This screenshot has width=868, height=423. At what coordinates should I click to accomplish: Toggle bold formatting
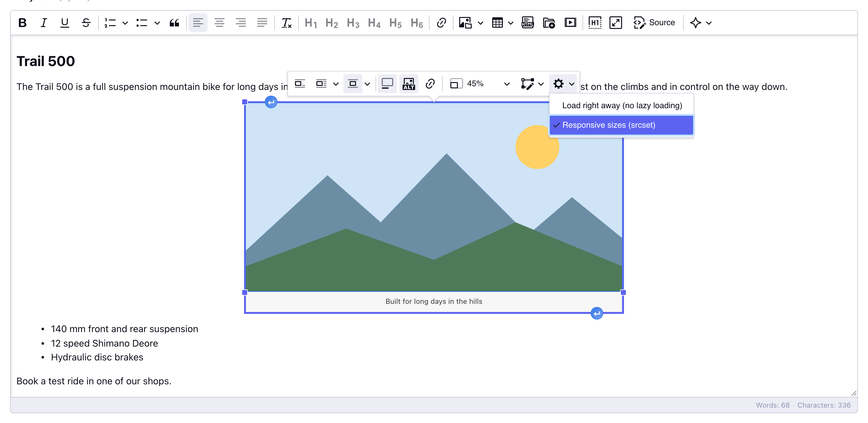[x=23, y=23]
